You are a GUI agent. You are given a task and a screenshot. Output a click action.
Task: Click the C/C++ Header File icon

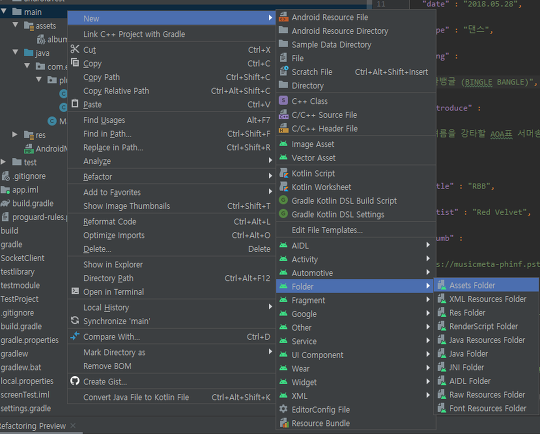pos(283,128)
